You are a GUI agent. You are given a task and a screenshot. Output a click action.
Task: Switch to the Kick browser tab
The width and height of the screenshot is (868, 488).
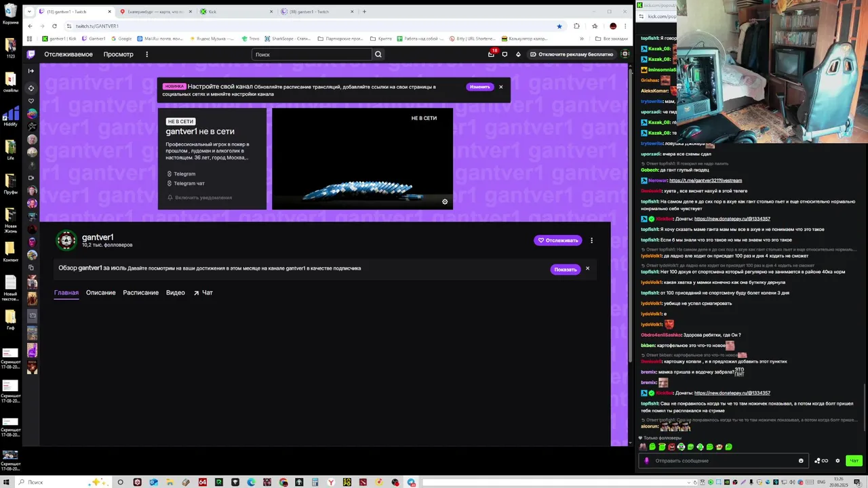[235, 12]
